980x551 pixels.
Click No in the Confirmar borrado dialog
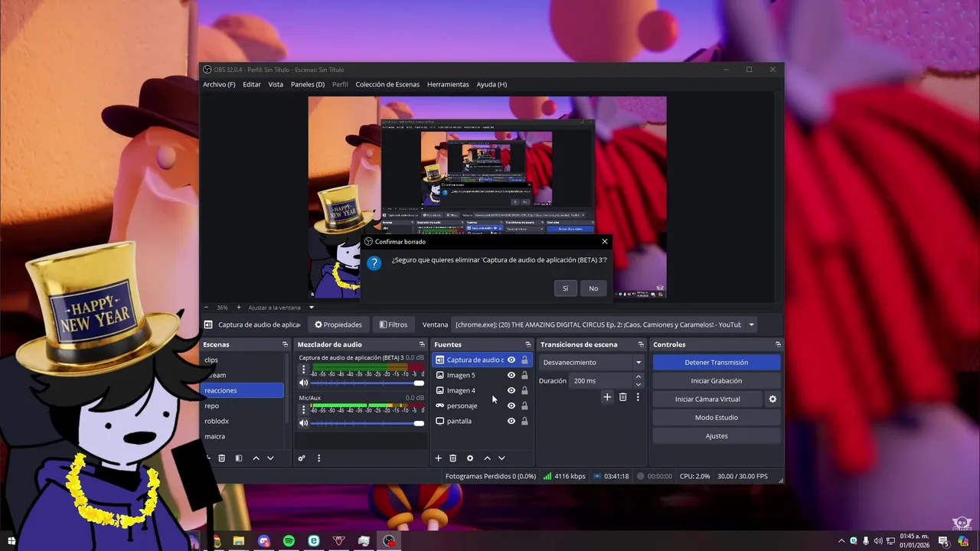593,289
